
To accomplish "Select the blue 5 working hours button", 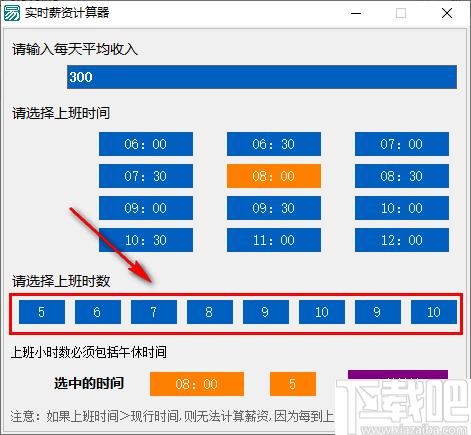I will [x=42, y=312].
